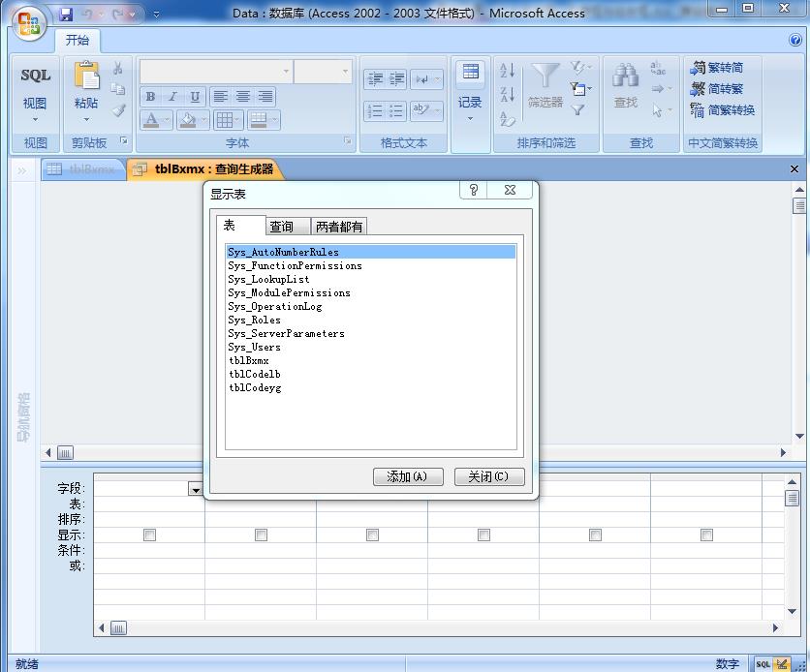Tick the 显示 checkbox in fifth column
This screenshot has height=672, width=810.
[x=595, y=535]
